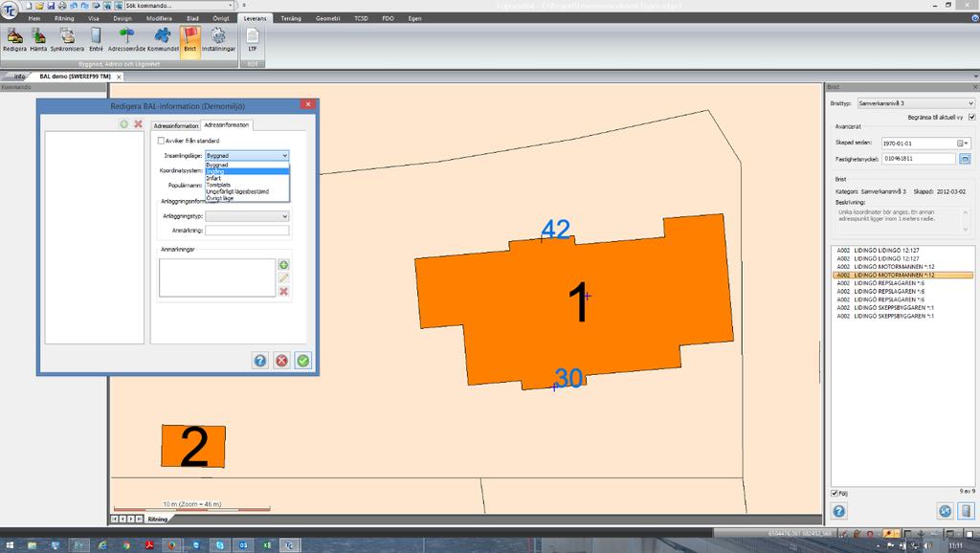Select Övrigt läge option
Image resolution: width=980 pixels, height=553 pixels.
click(247, 198)
